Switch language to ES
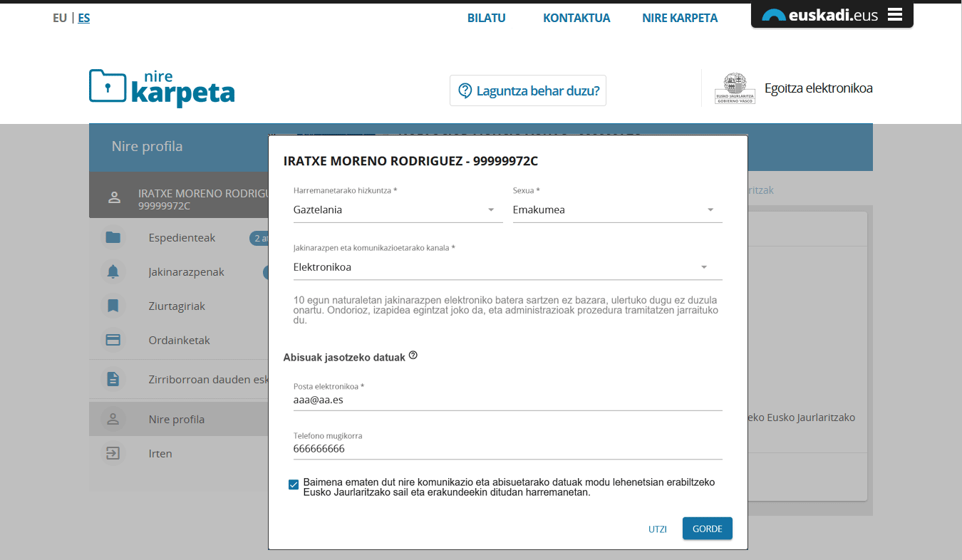The width and height of the screenshot is (962, 560). (84, 19)
